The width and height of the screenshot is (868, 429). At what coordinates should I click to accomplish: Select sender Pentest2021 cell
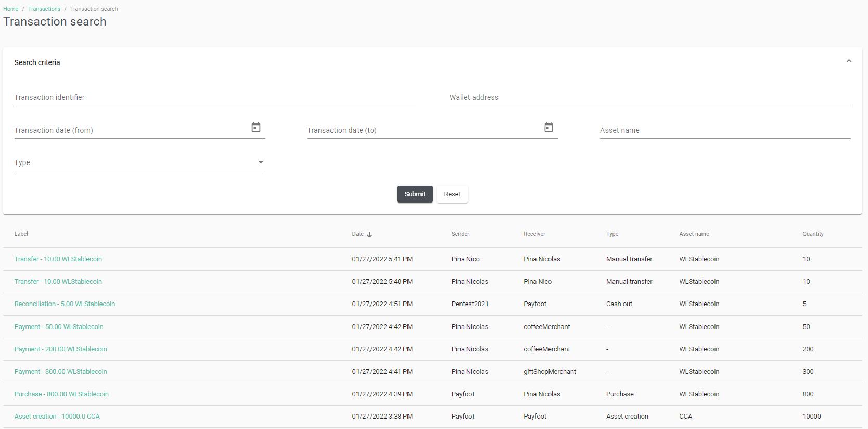point(470,304)
